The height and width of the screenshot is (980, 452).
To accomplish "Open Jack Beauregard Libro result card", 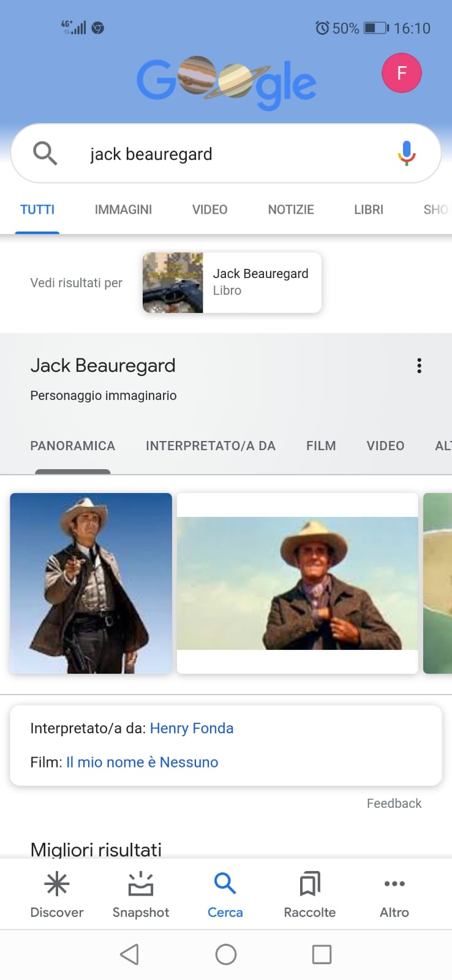I will [232, 282].
